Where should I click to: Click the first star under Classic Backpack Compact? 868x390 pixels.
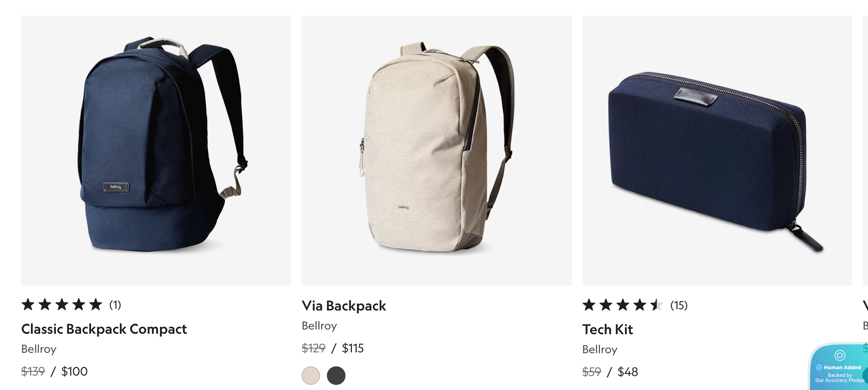pos(28,304)
